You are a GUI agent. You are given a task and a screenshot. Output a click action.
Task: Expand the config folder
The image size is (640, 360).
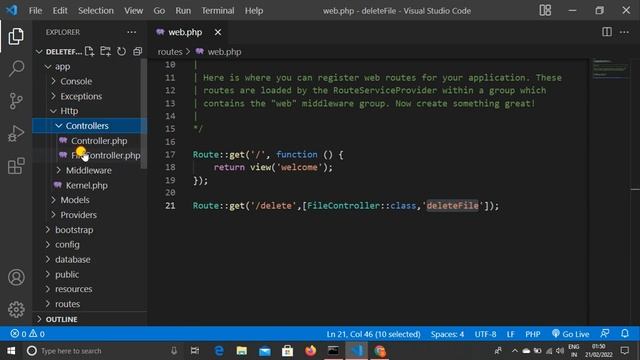tap(67, 244)
